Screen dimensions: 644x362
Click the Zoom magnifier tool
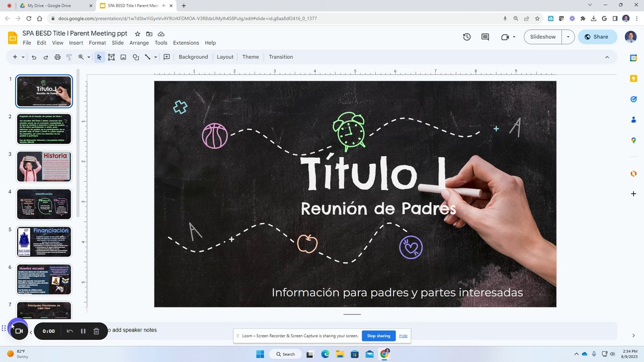[x=80, y=57]
